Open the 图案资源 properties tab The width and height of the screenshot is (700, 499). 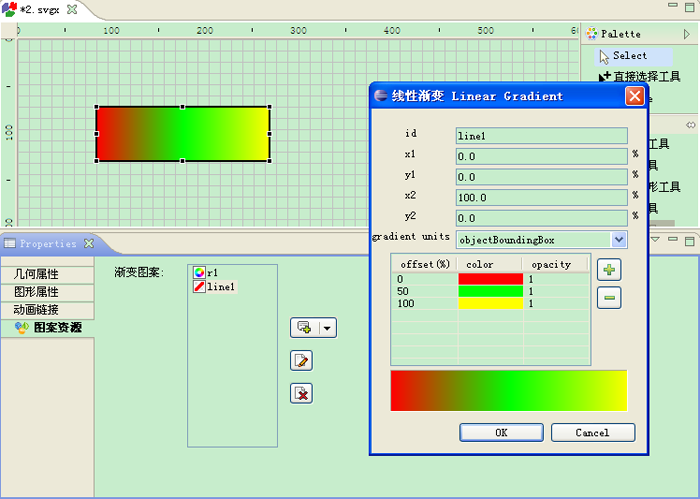tap(47, 328)
